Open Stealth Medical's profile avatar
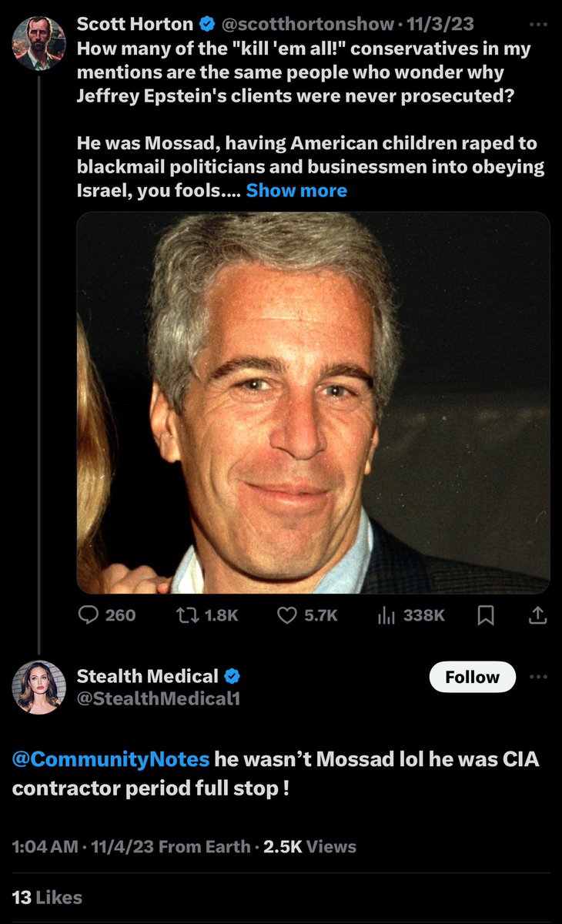The image size is (562, 924). [38, 687]
